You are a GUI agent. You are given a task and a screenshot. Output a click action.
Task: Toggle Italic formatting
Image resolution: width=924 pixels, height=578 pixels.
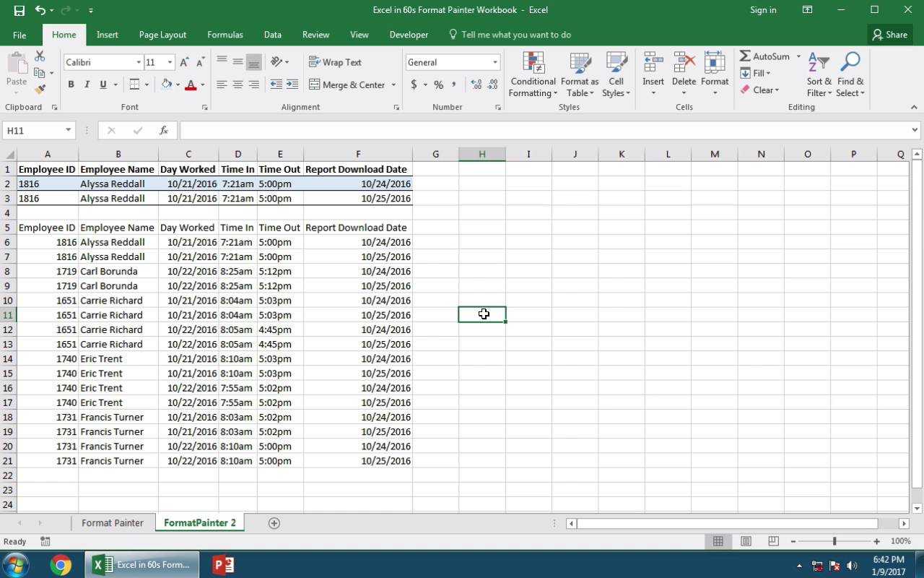[x=87, y=85]
